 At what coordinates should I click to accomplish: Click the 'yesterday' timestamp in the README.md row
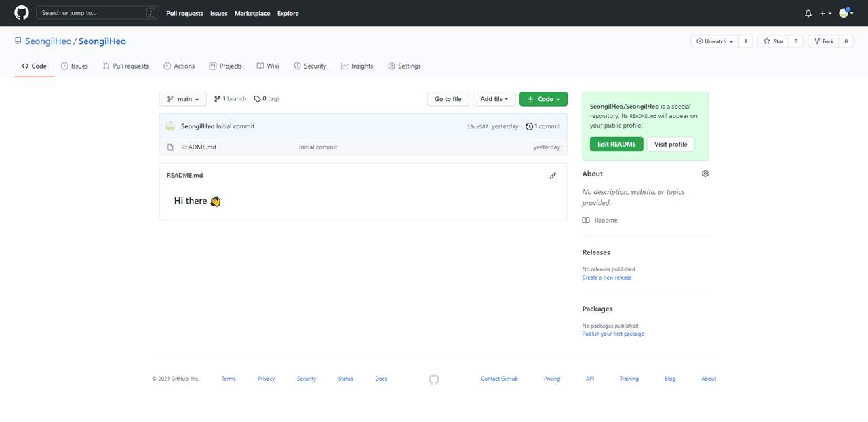[x=547, y=147]
